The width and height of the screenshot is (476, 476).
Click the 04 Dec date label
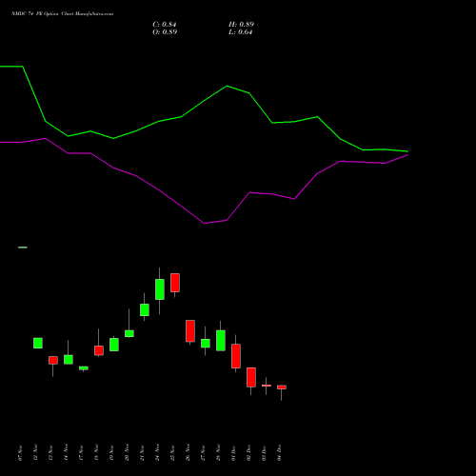point(280,453)
